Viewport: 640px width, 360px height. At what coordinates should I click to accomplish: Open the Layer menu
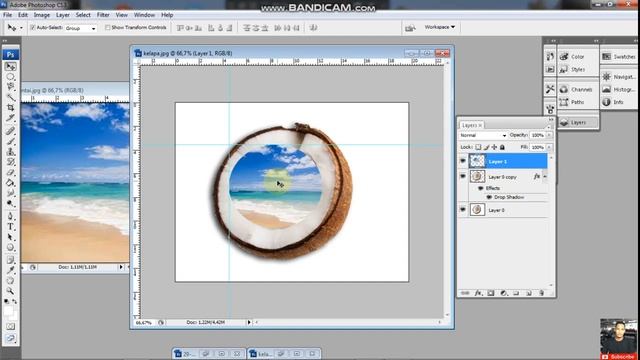[62, 15]
